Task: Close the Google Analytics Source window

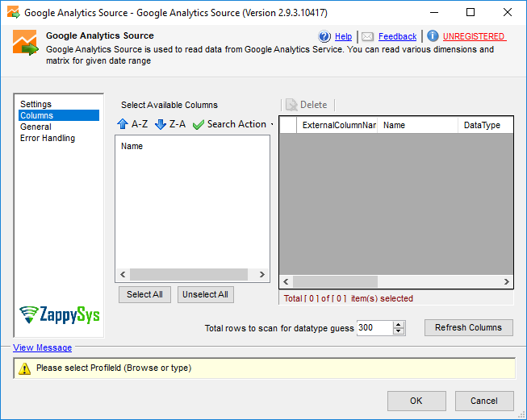Action: pyautogui.click(x=508, y=12)
